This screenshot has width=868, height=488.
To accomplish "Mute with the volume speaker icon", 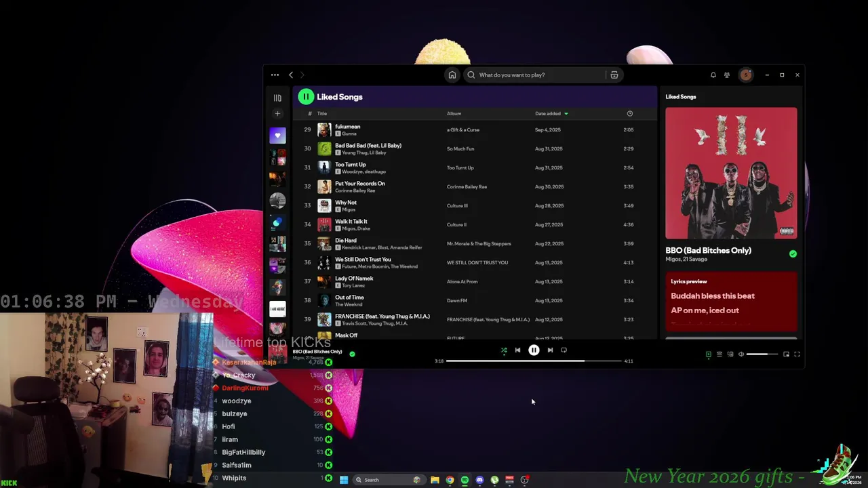I will pyautogui.click(x=741, y=354).
